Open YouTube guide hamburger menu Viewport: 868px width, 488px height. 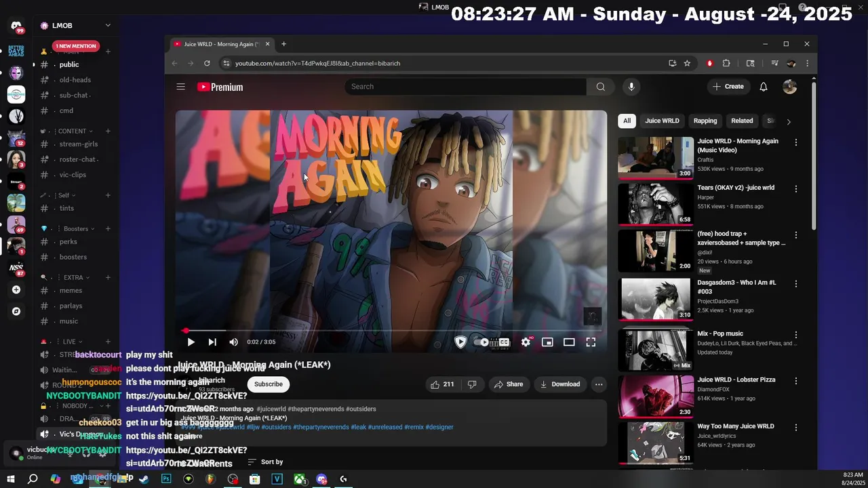pos(180,87)
